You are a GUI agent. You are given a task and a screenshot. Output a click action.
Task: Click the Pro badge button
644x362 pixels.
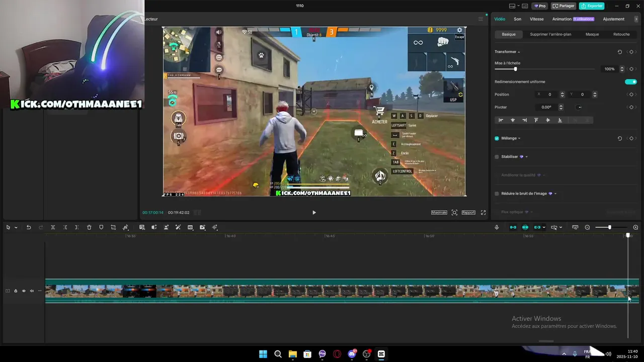[x=540, y=6]
